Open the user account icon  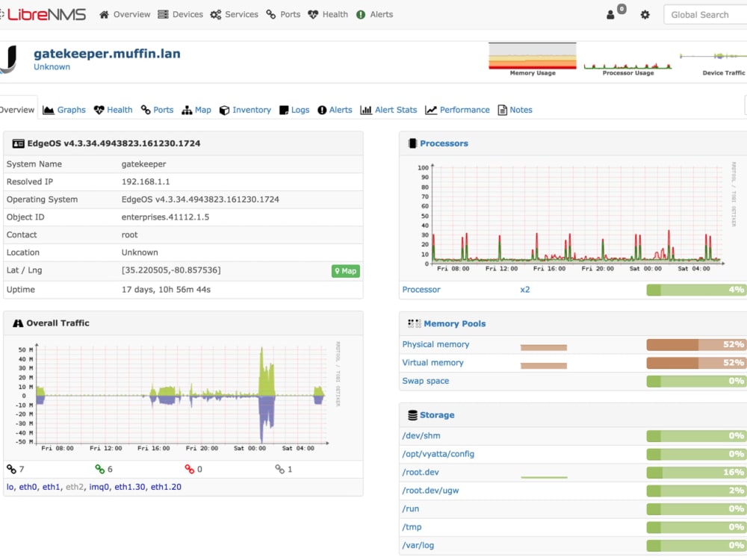(x=610, y=15)
